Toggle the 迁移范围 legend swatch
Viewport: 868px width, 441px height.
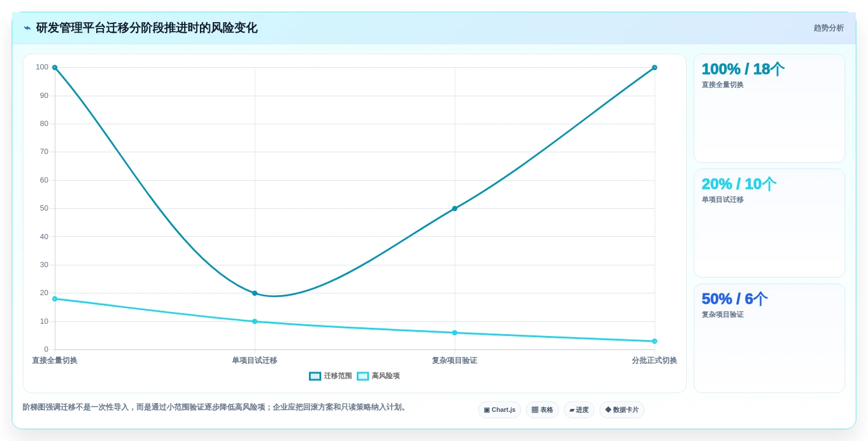tap(315, 376)
